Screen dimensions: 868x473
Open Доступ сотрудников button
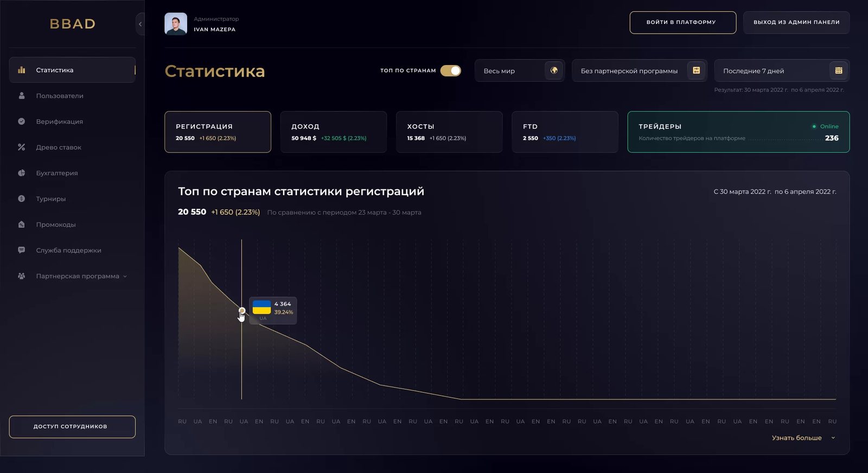(72, 427)
